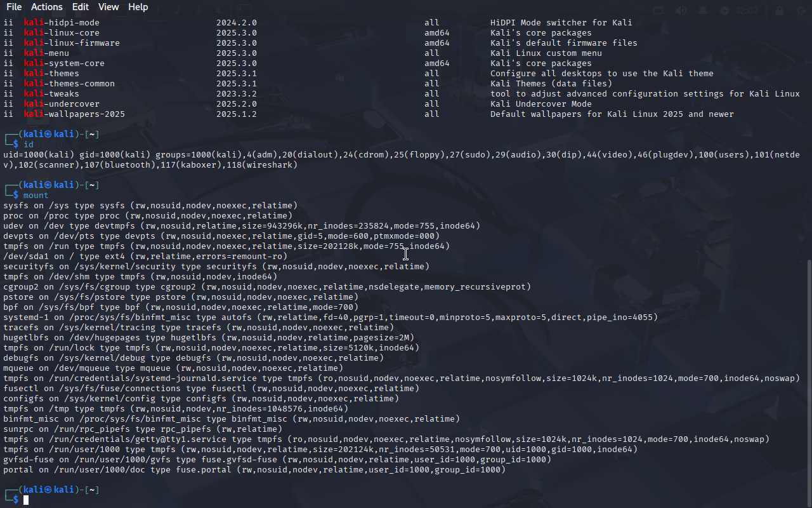Click the 'udev on /dev type devtmpfs' line
This screenshot has height=508, width=812.
pyautogui.click(x=242, y=226)
